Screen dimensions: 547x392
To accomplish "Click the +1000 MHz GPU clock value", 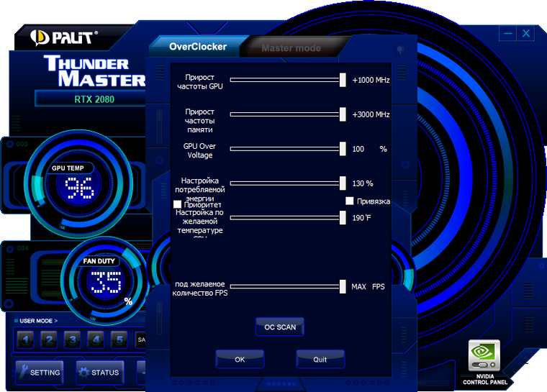I will coord(371,80).
